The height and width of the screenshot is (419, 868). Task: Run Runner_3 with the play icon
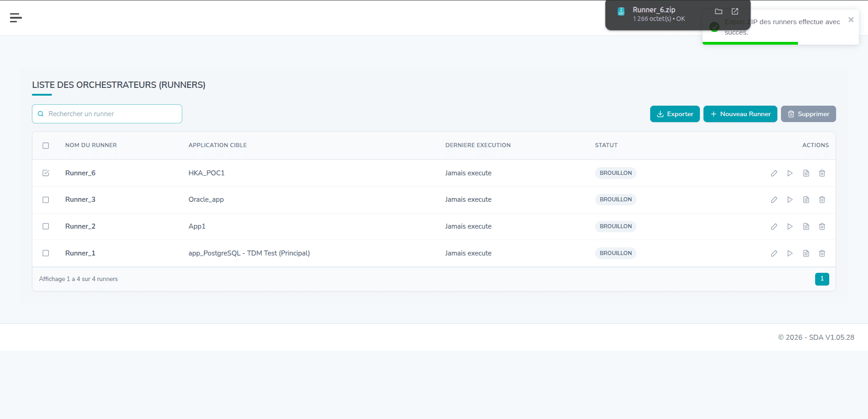click(x=790, y=199)
